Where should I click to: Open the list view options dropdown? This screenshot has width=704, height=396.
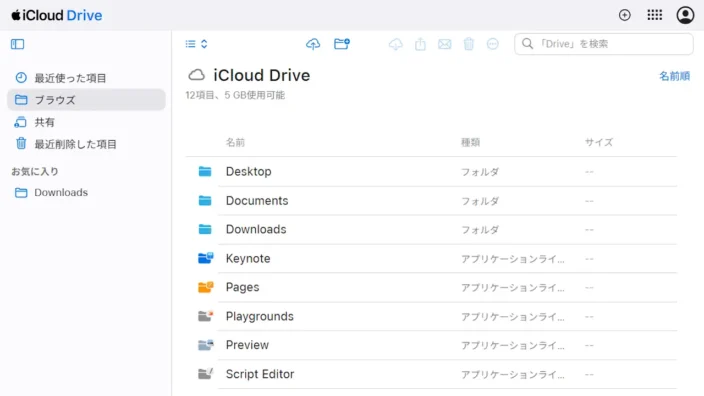click(196, 44)
